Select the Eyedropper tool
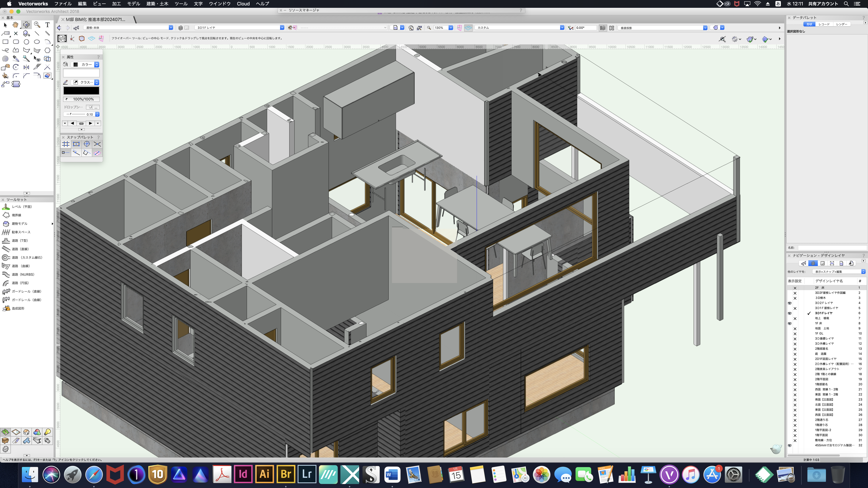Screen dimensions: 868x488 16,59
